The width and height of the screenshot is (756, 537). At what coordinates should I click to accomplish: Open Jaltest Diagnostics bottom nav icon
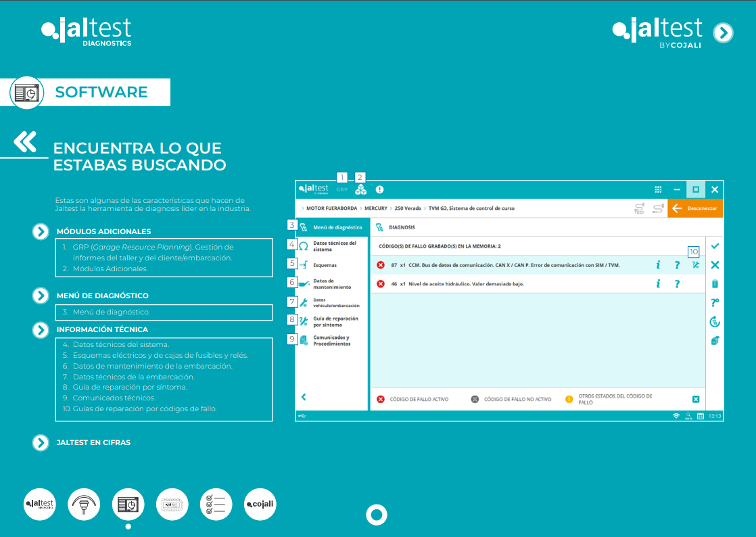39,505
